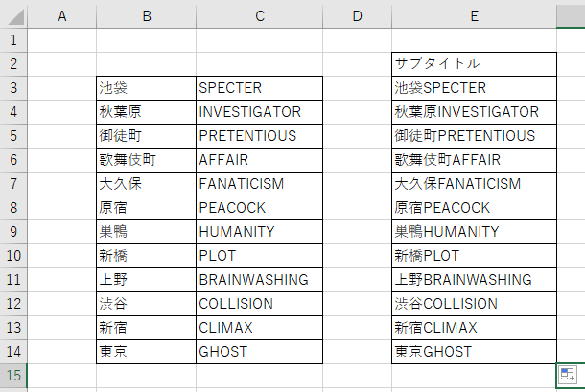This screenshot has width=585, height=392.
Task: Select row 15 header
Action: pyautogui.click(x=13, y=376)
